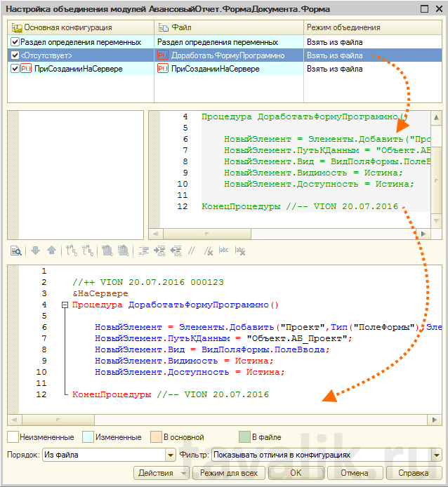The height and width of the screenshot is (487, 448).
Task: Click the Фильтр field showing Показывать отличия
Action: 322,455
